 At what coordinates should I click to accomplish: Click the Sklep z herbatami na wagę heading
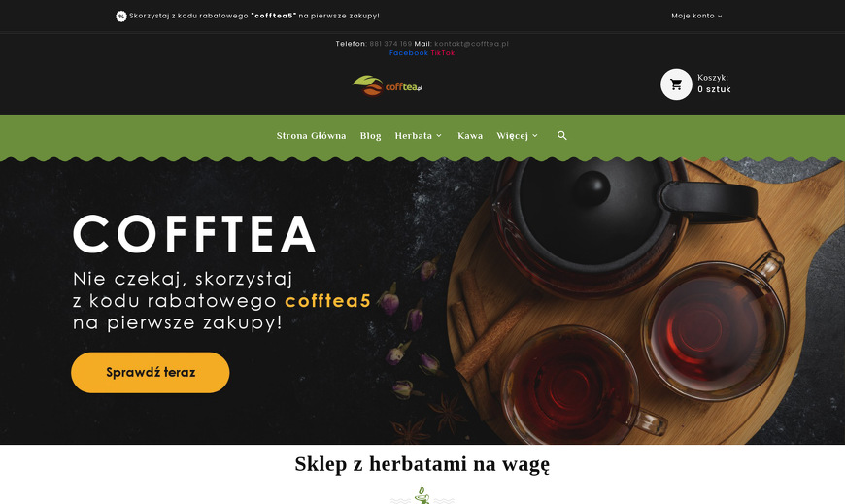pyautogui.click(x=422, y=463)
